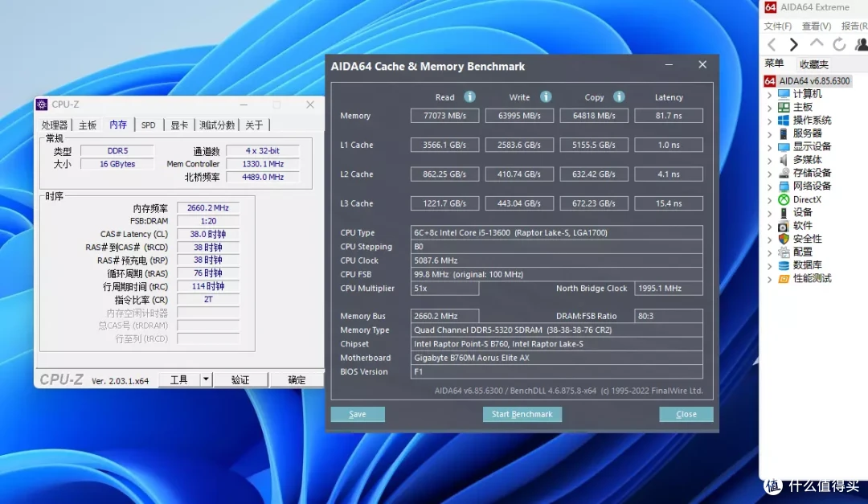The width and height of the screenshot is (868, 504).
Task: Select the 多媒体 speaker icon
Action: pyautogui.click(x=784, y=160)
